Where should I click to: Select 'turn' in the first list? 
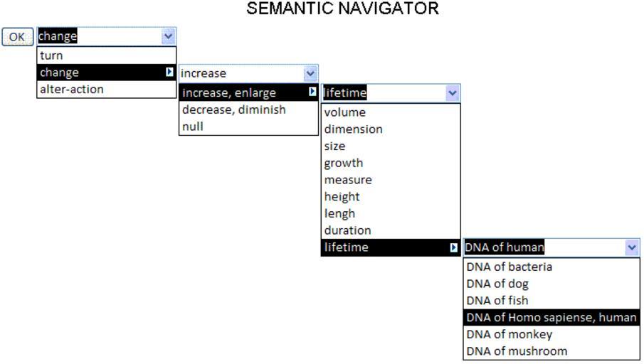point(106,55)
